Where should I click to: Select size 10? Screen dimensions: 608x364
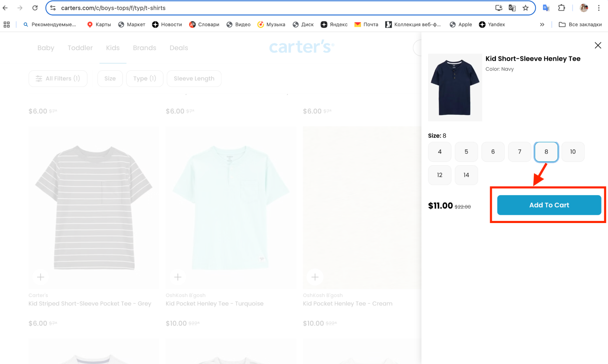coord(573,152)
